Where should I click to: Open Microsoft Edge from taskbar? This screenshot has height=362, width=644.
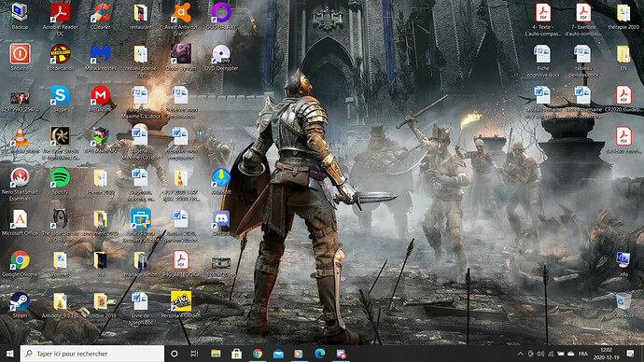point(320,354)
